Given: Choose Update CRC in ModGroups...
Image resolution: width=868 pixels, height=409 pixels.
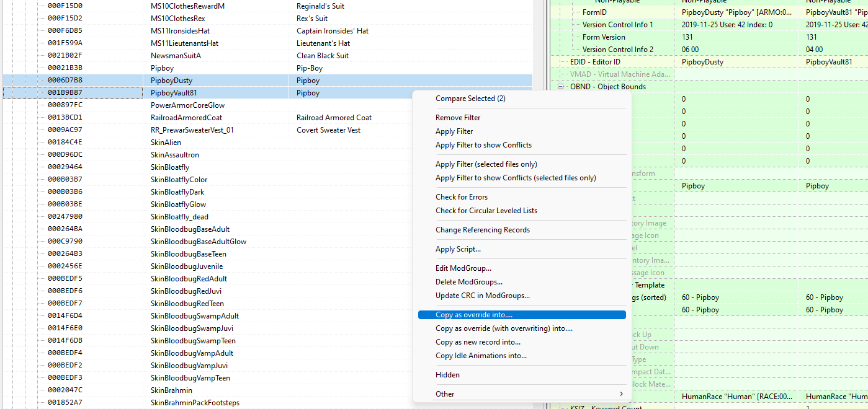Looking at the screenshot, I should tap(483, 296).
